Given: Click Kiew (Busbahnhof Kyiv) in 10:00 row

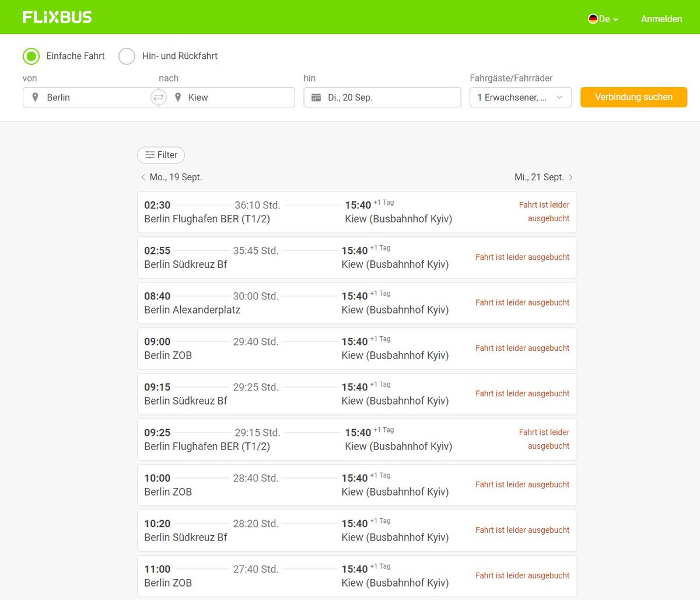Looking at the screenshot, I should point(395,492).
